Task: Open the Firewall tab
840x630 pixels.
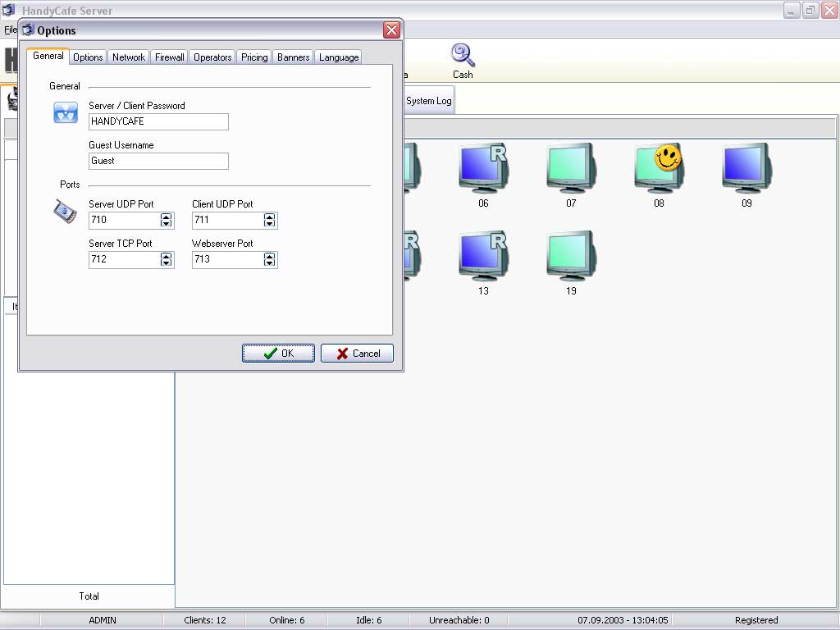Action: click(x=169, y=57)
